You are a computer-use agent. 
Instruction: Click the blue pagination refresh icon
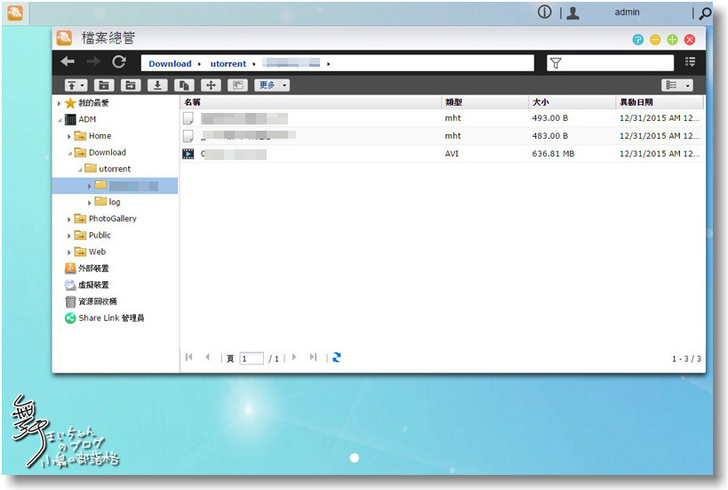point(337,357)
